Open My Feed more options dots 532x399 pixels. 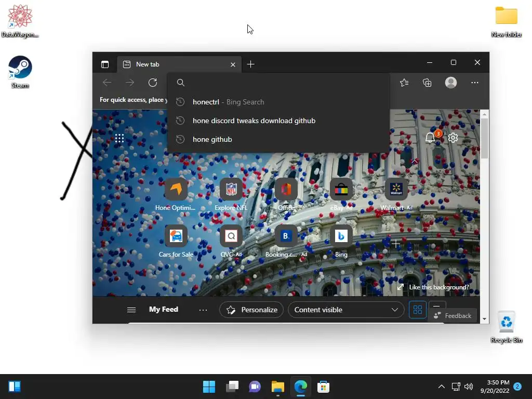(203, 310)
